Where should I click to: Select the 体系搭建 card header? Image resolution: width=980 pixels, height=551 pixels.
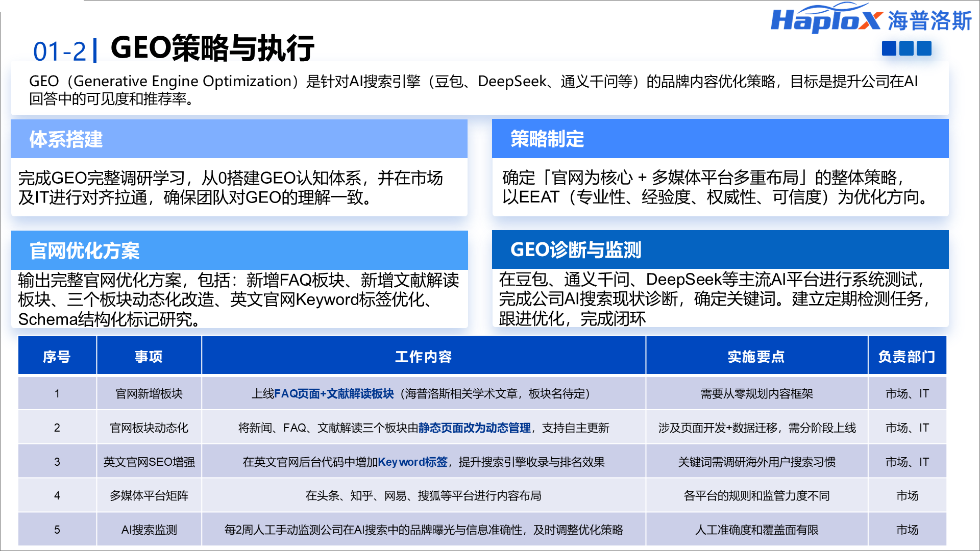(x=239, y=139)
